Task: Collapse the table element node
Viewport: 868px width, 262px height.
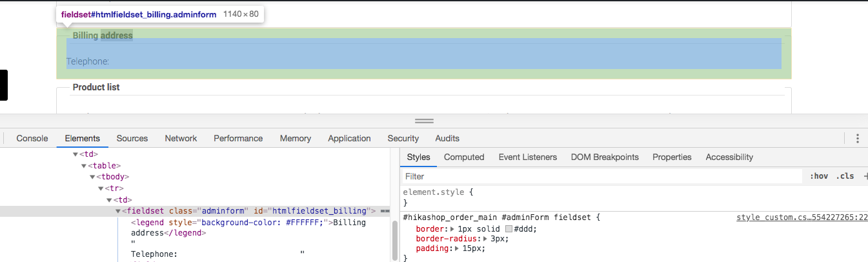Action: pyautogui.click(x=84, y=165)
